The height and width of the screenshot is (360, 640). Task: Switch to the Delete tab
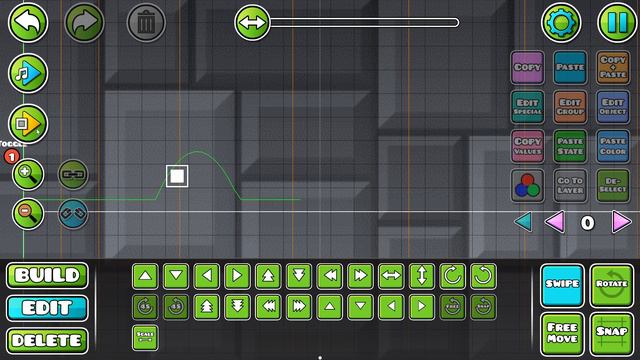[x=47, y=340]
